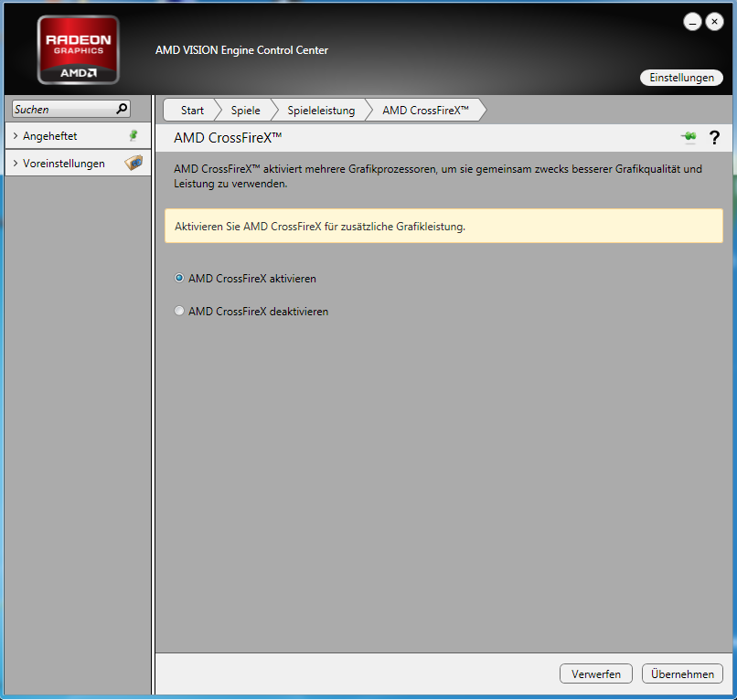737x700 pixels.
Task: Go to Spieleleistung breadcrumb
Action: click(321, 111)
